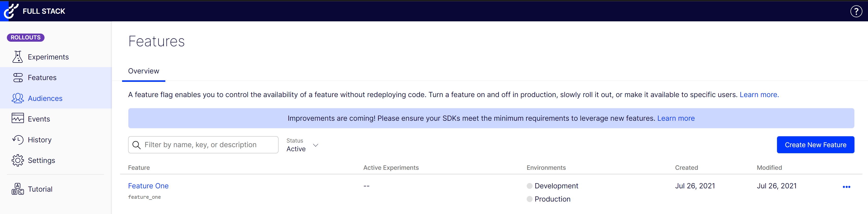Image resolution: width=868 pixels, height=214 pixels.
Task: Click the Tutorial ABC blocks icon
Action: click(x=18, y=189)
